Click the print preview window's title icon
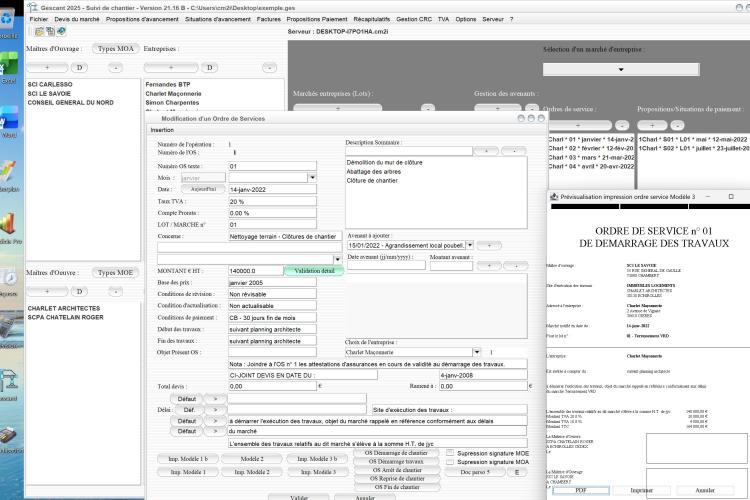 554,197
